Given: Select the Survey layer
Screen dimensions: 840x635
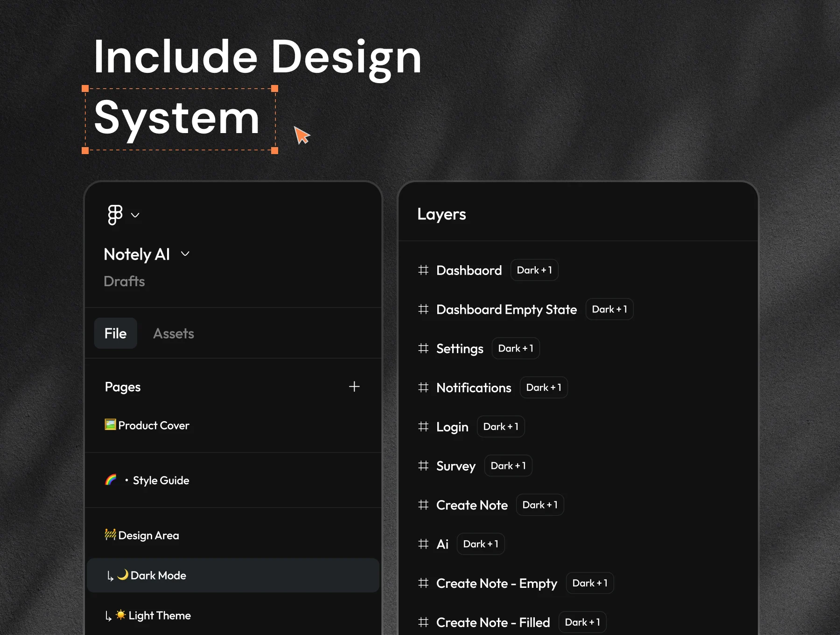Looking at the screenshot, I should [x=456, y=466].
